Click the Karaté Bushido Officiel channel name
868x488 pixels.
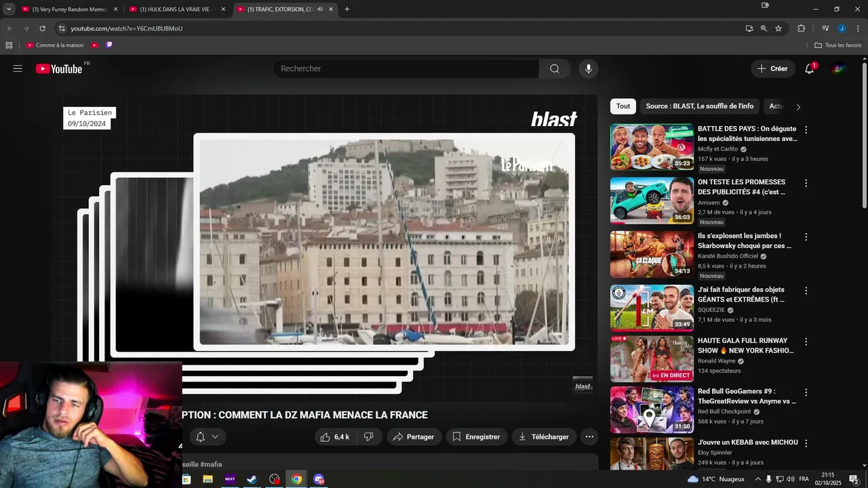pyautogui.click(x=728, y=256)
